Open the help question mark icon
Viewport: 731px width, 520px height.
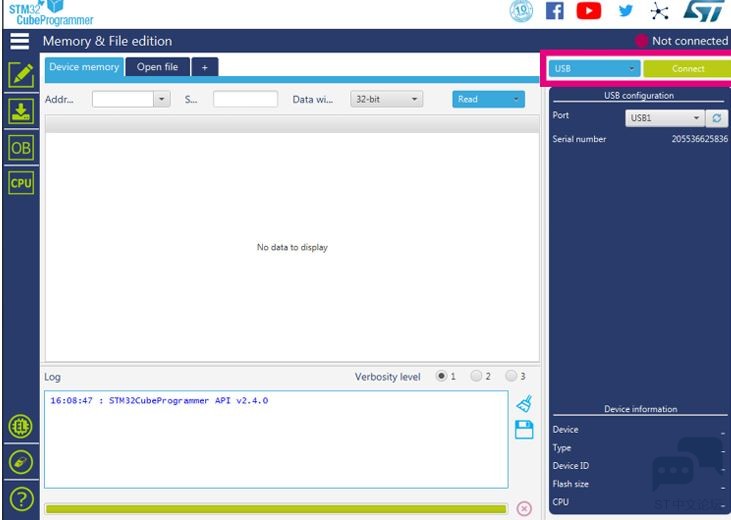(x=20, y=499)
